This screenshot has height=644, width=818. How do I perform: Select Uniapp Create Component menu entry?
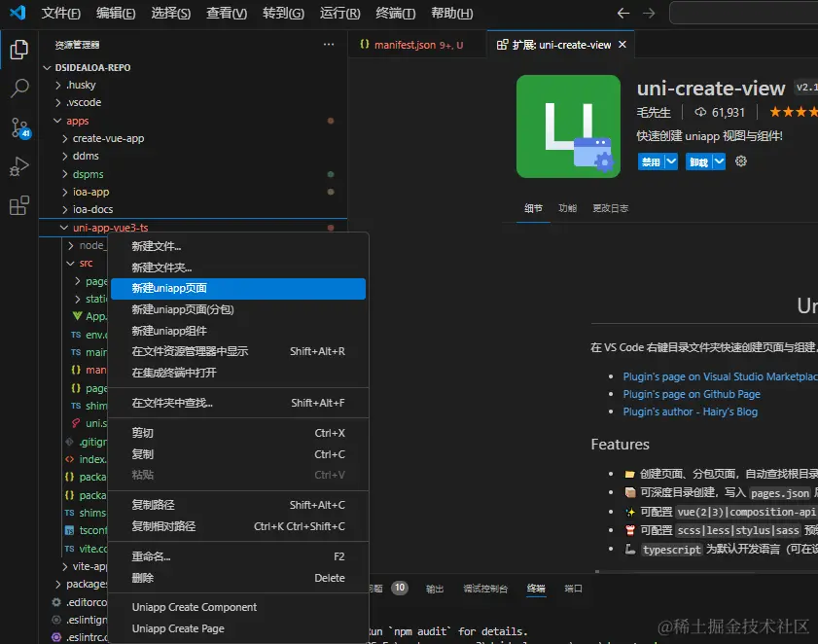pyautogui.click(x=238, y=607)
